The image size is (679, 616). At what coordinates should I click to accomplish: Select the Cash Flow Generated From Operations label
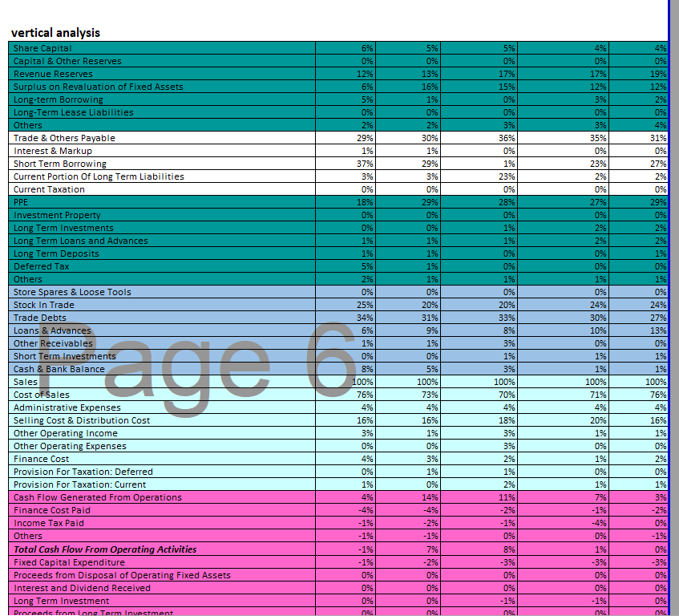pyautogui.click(x=97, y=497)
